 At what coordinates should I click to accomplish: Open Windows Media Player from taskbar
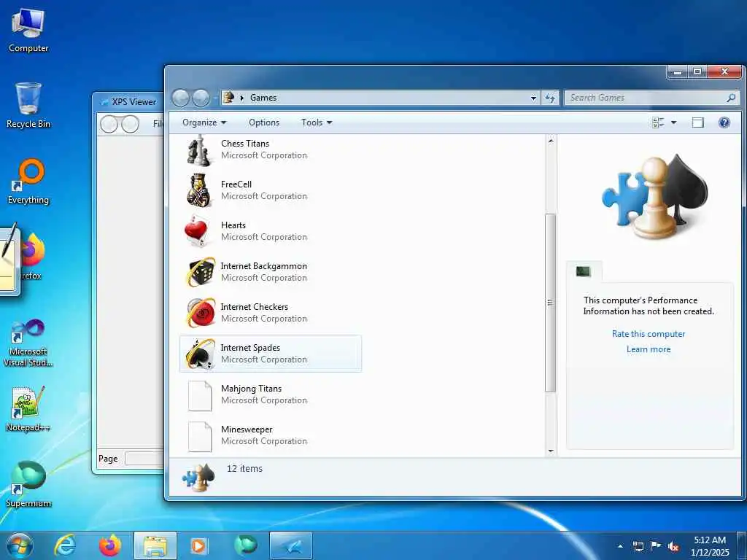(x=199, y=545)
